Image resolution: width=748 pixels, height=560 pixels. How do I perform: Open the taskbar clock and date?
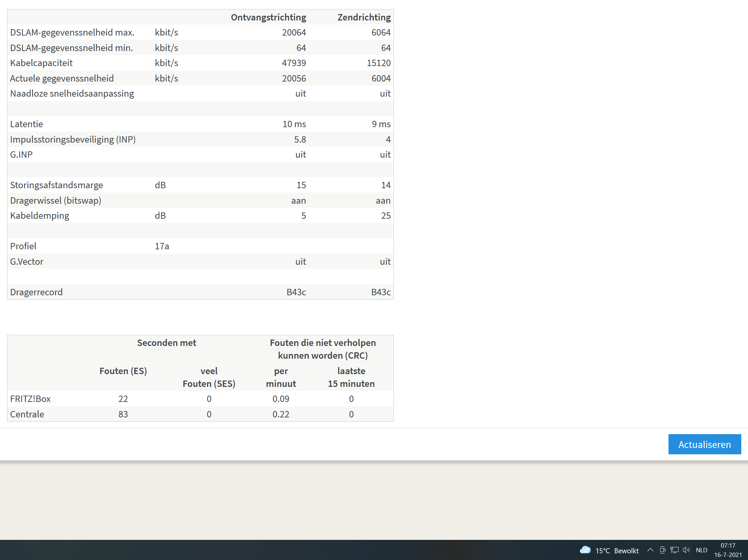(x=728, y=550)
